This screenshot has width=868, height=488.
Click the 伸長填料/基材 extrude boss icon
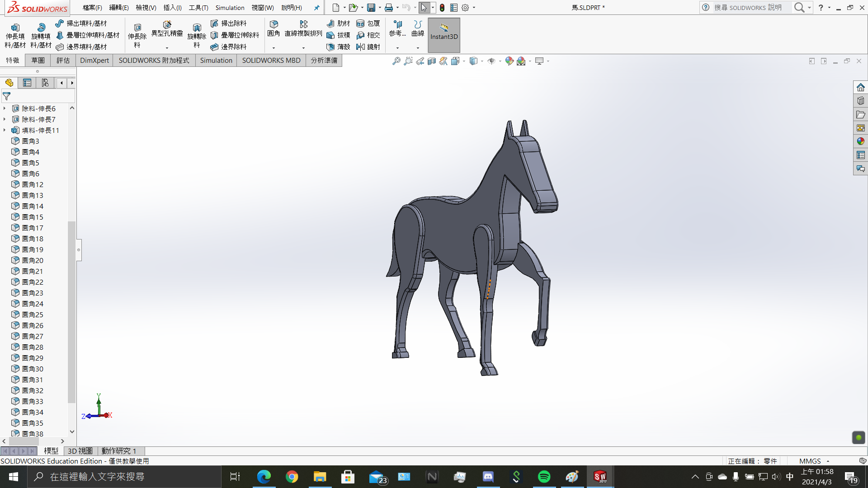[15, 28]
